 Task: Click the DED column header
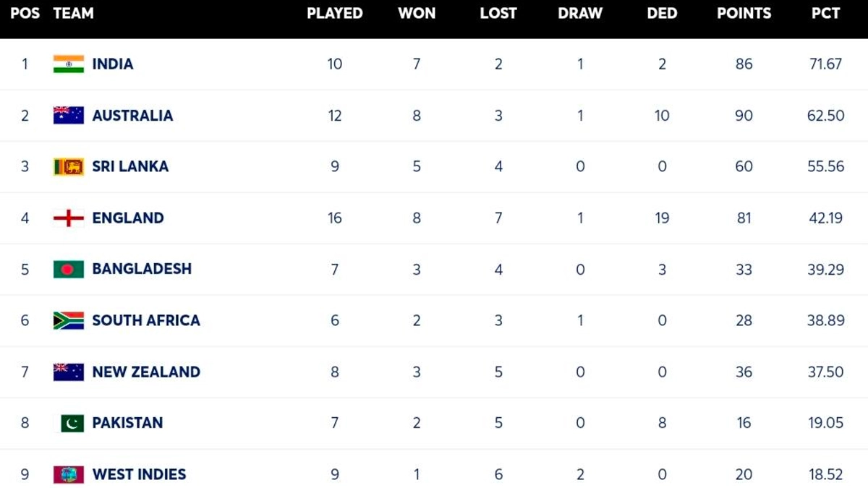tap(662, 14)
